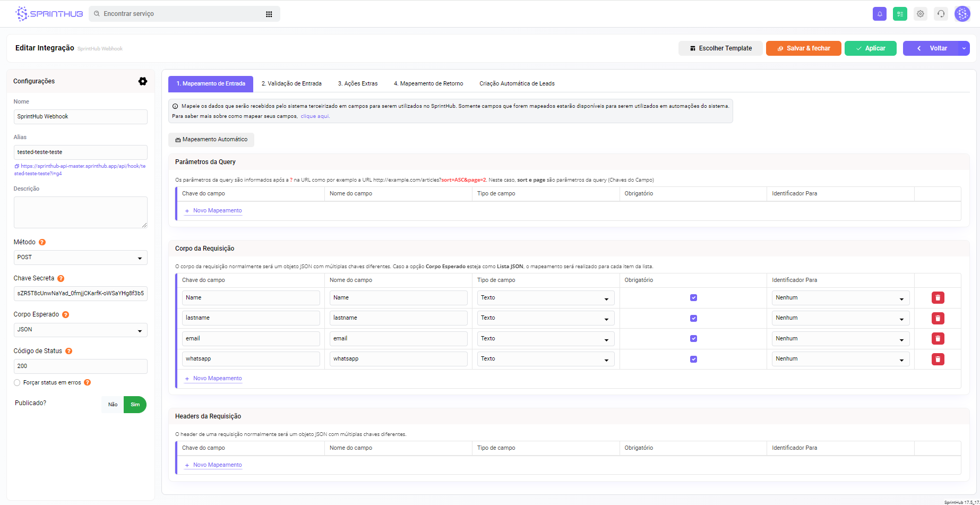
Task: Open the settings gear in top bar
Action: (921, 14)
